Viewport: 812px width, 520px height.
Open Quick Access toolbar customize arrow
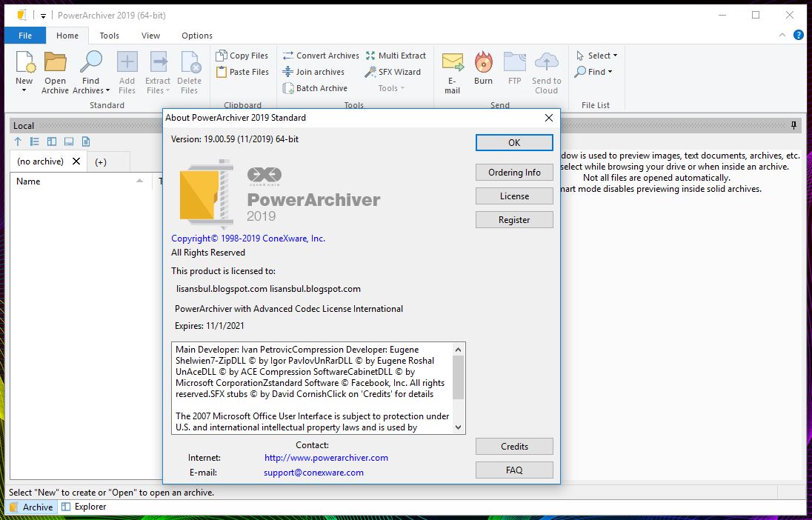(44, 16)
